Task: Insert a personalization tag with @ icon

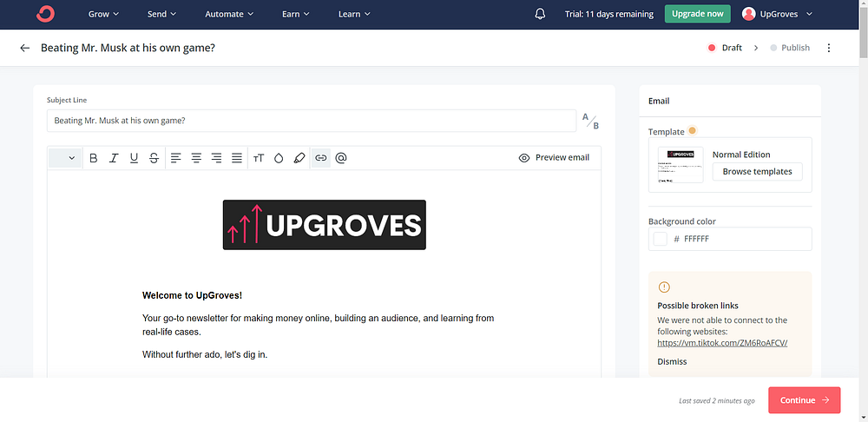Action: coord(341,158)
